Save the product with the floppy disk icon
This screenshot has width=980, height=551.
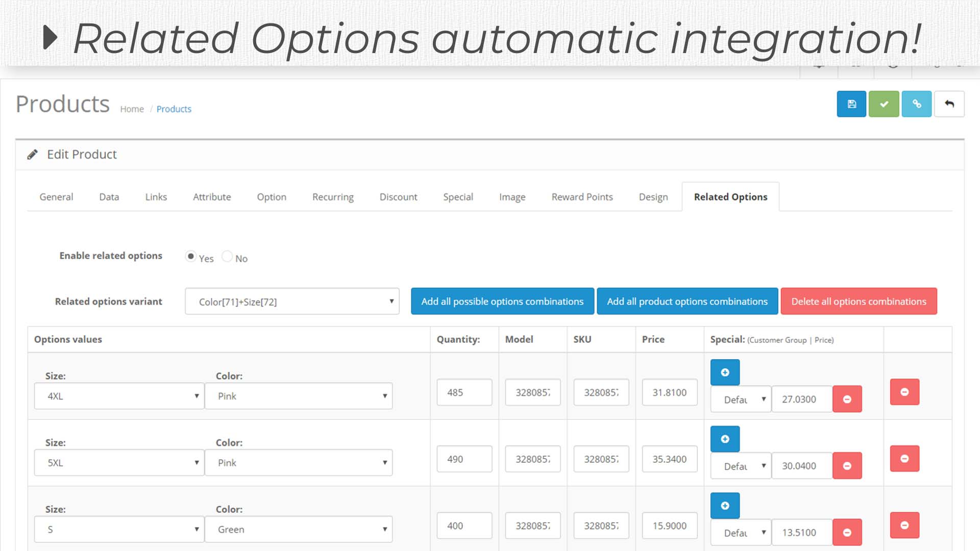click(x=851, y=104)
